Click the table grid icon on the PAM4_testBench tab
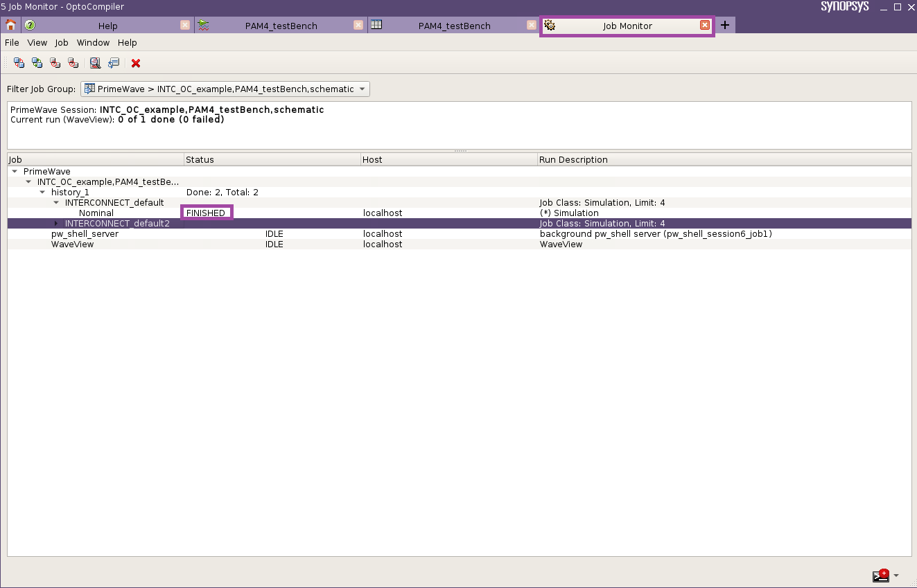This screenshot has width=917, height=588. tap(376, 26)
